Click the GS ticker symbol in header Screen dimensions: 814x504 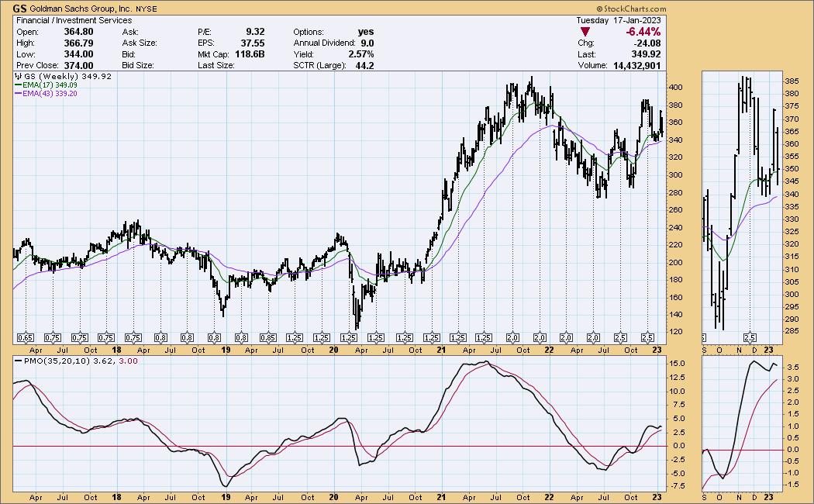point(19,9)
